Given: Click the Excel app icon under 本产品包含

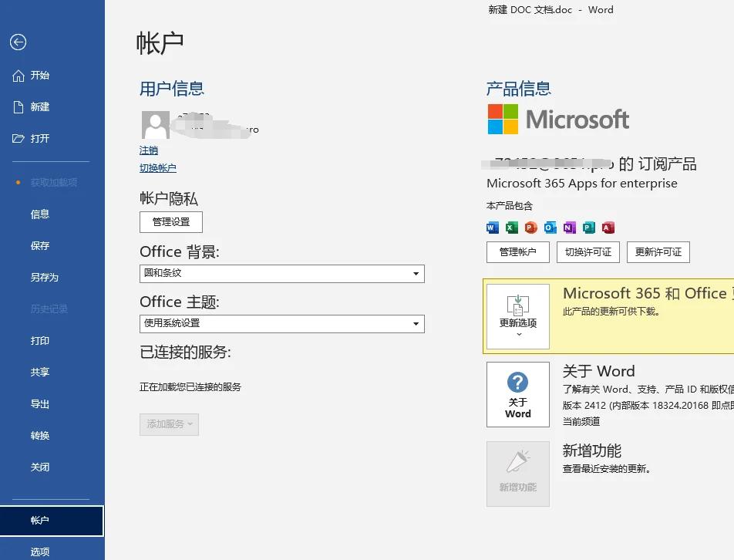Looking at the screenshot, I should (512, 228).
